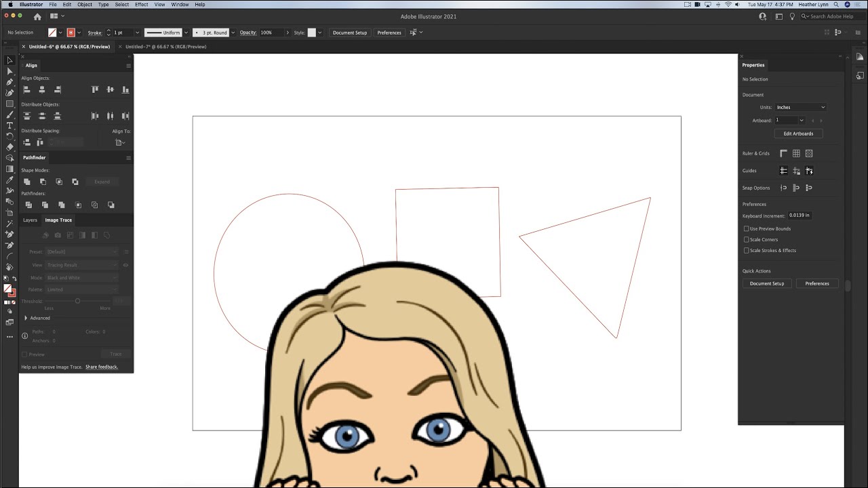Select the Paintbrush tool
This screenshot has height=488, width=868.
click(9, 115)
